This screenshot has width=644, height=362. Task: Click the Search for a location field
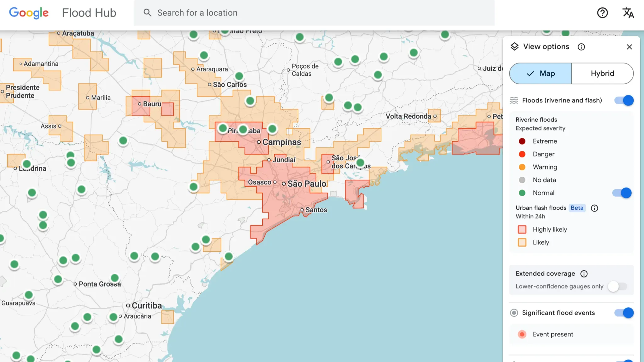pyautogui.click(x=314, y=13)
